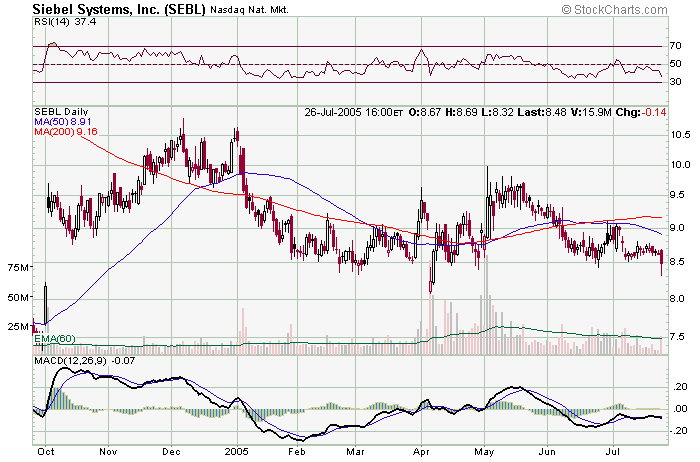The width and height of the screenshot is (700, 462).
Task: Click the Last:8.48 value
Action: 542,112
